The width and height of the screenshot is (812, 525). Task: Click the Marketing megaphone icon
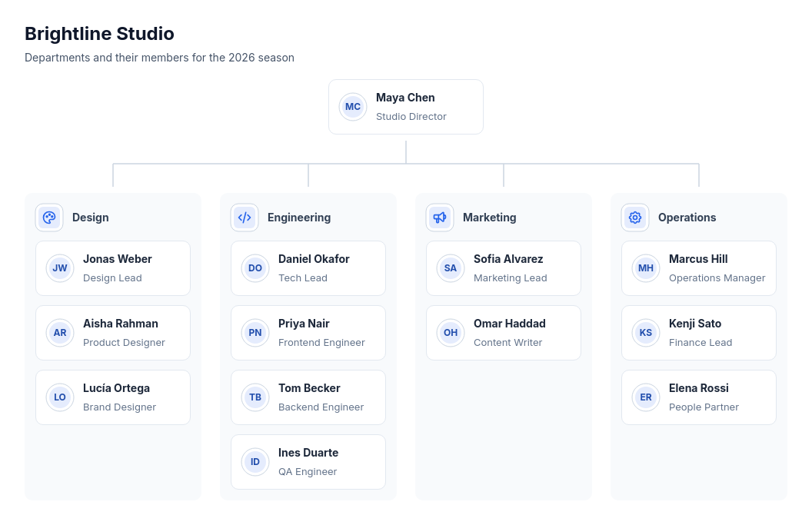tap(440, 218)
